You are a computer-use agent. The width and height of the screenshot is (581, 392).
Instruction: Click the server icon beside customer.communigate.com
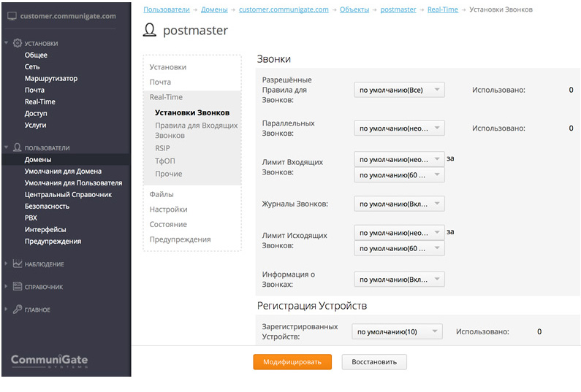tap(12, 16)
